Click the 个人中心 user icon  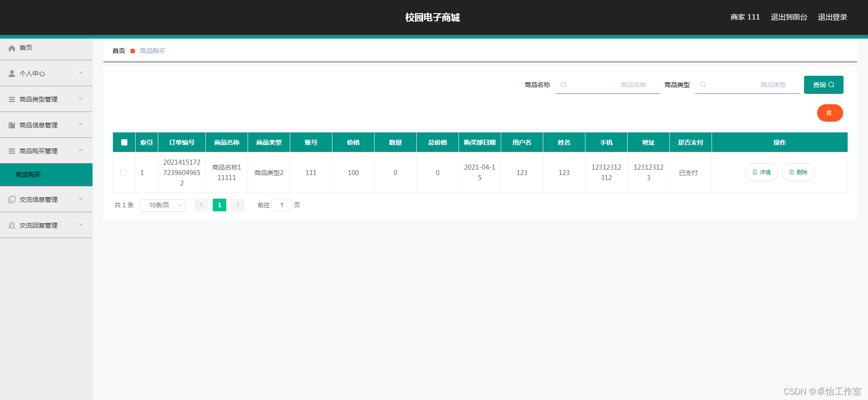(x=12, y=73)
